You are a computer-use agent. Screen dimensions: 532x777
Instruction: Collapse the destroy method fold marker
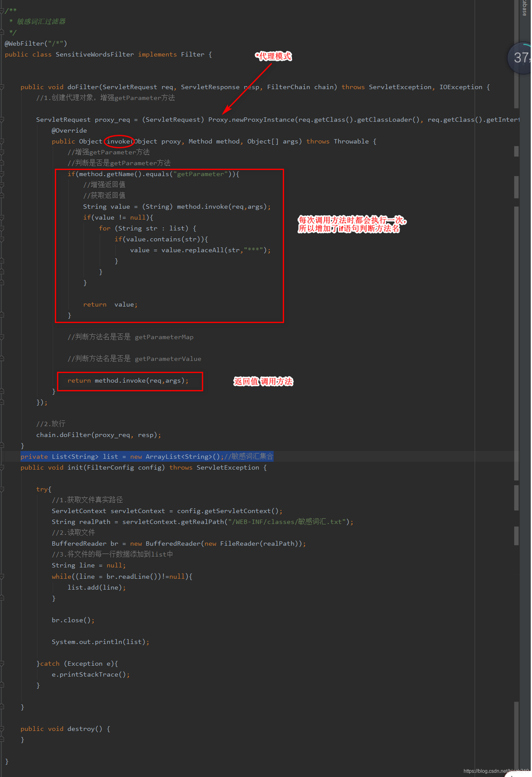coord(2,729)
